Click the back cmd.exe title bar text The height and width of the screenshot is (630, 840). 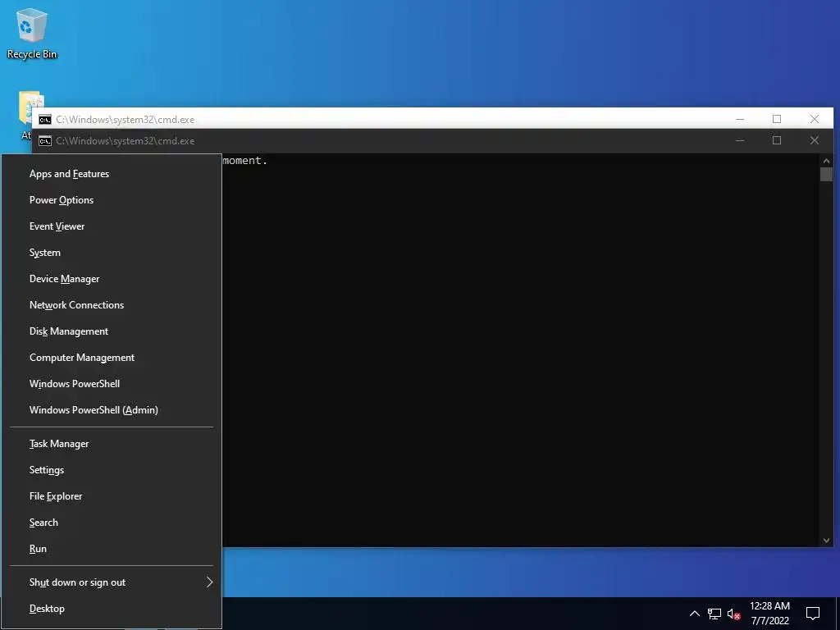126,120
